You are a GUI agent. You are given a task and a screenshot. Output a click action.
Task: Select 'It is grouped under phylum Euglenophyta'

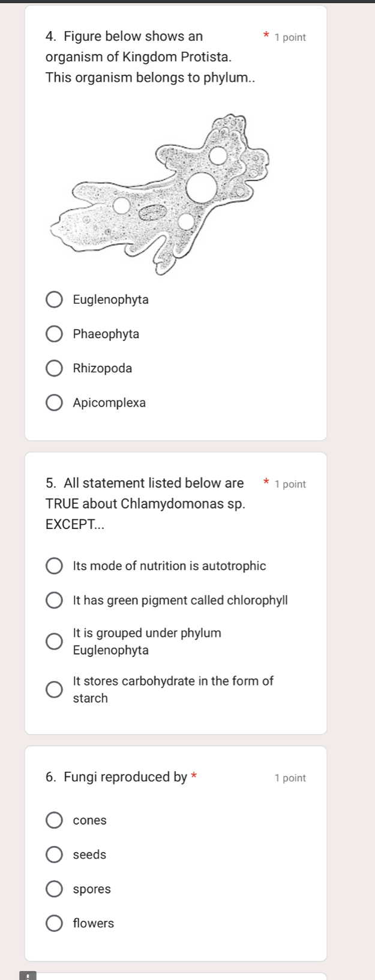point(54,641)
